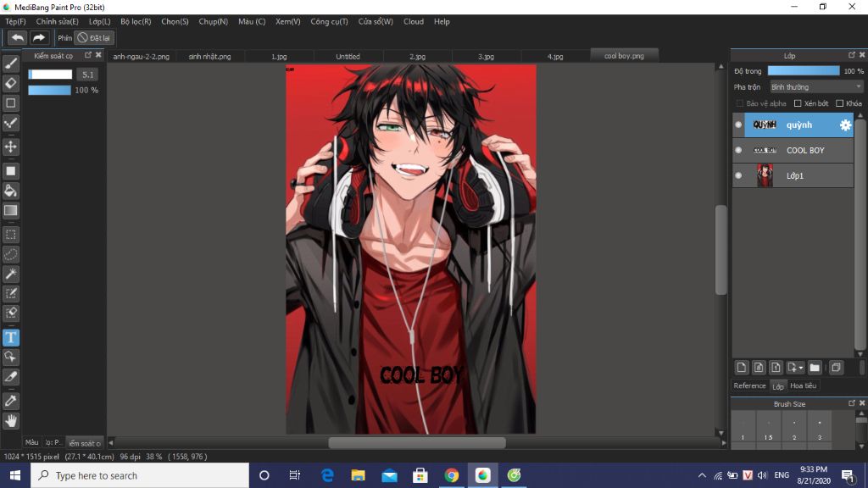Switch to the Màu color tab

click(x=32, y=442)
